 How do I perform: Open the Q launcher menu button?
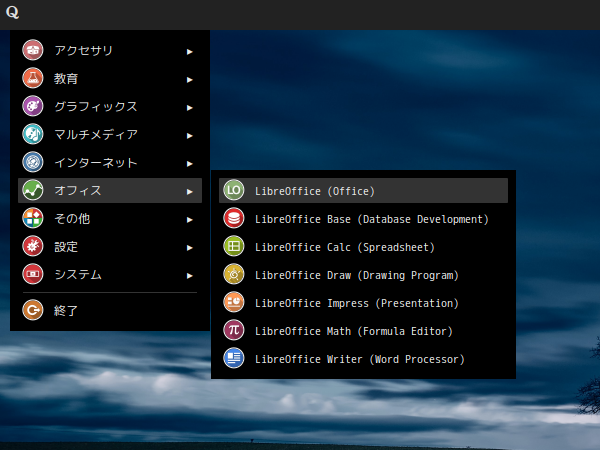(x=12, y=12)
